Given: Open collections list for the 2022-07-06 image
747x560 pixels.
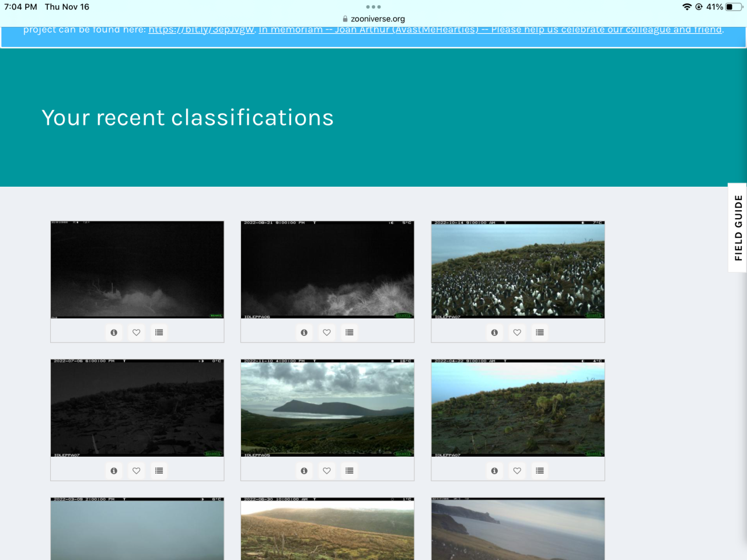Looking at the screenshot, I should pyautogui.click(x=159, y=471).
